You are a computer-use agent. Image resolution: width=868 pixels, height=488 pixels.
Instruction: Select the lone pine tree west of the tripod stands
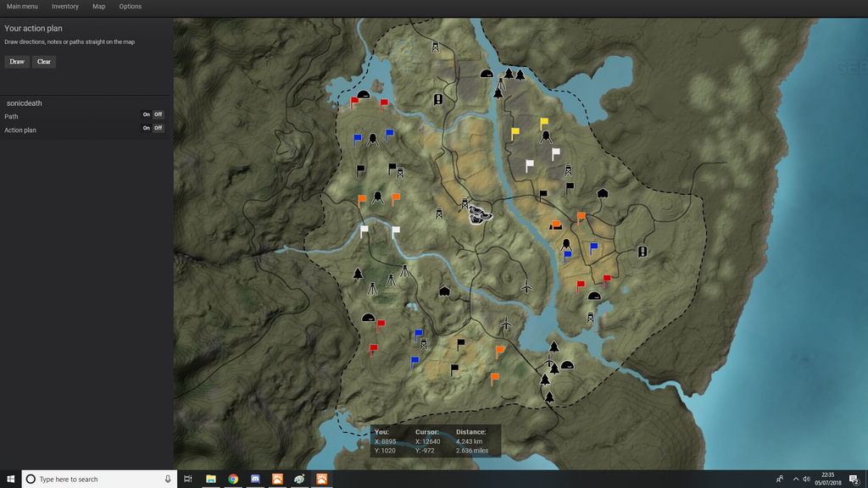(359, 274)
